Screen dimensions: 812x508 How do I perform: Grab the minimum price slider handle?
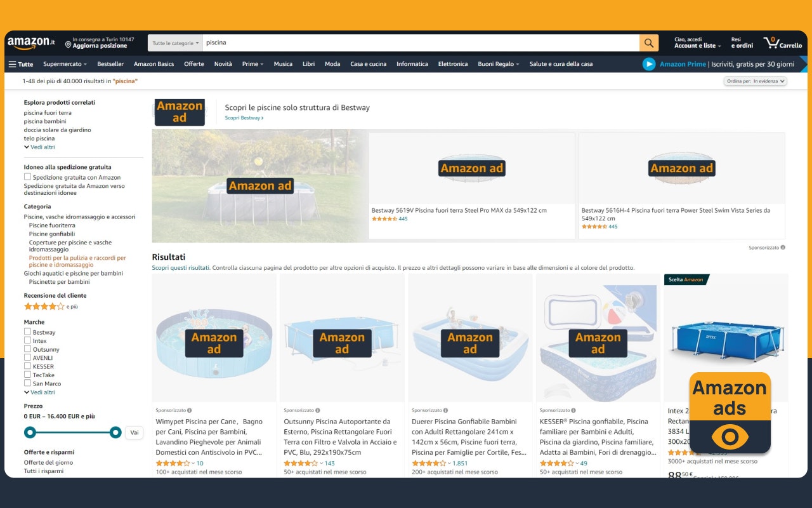tap(29, 432)
